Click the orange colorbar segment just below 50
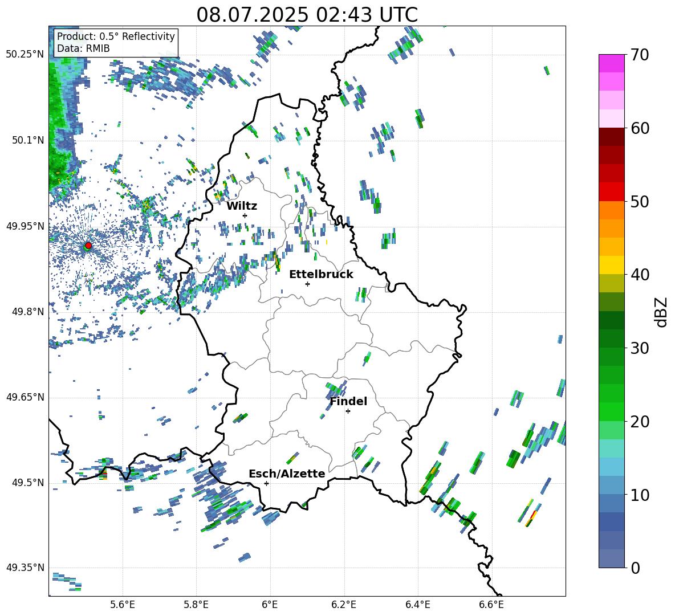The image size is (675, 616). click(611, 210)
